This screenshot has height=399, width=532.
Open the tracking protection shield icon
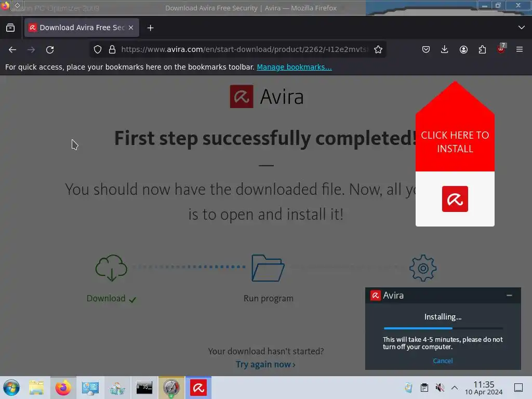pyautogui.click(x=98, y=49)
